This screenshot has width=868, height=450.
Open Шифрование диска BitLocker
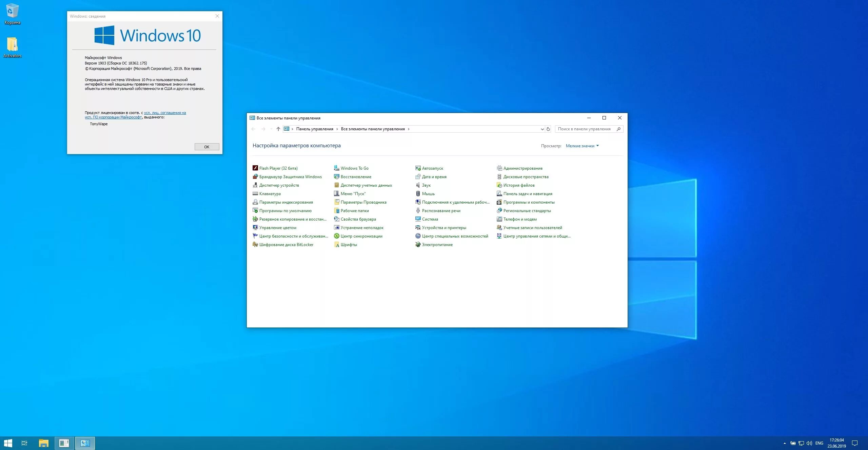(x=286, y=244)
